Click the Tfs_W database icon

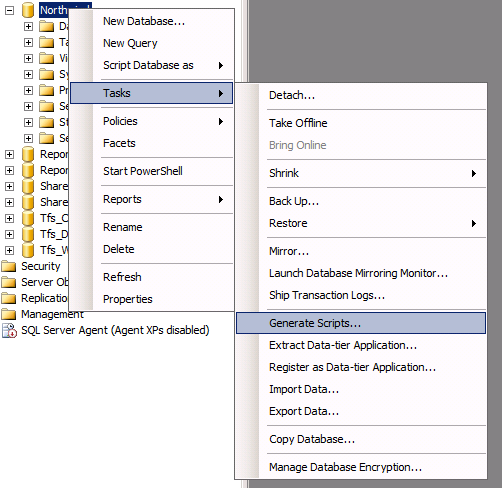[28, 250]
